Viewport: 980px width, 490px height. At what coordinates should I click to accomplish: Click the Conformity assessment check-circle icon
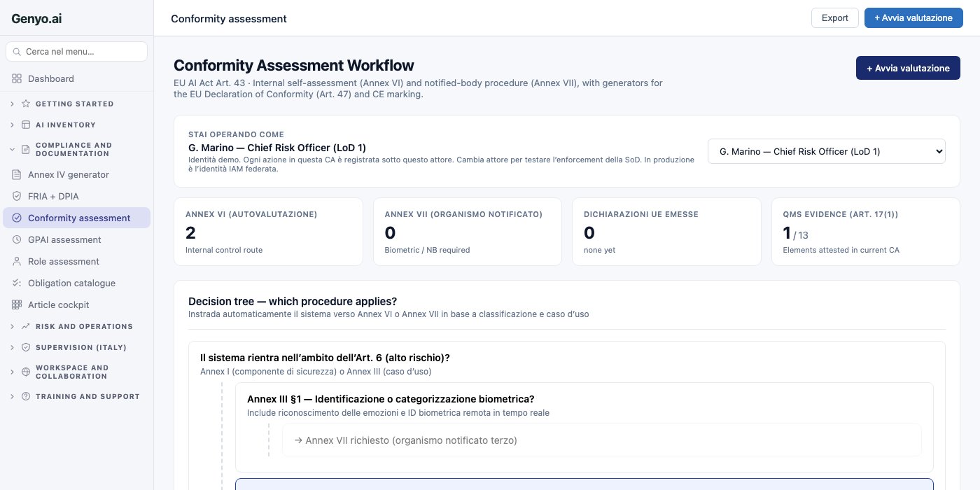tap(17, 218)
